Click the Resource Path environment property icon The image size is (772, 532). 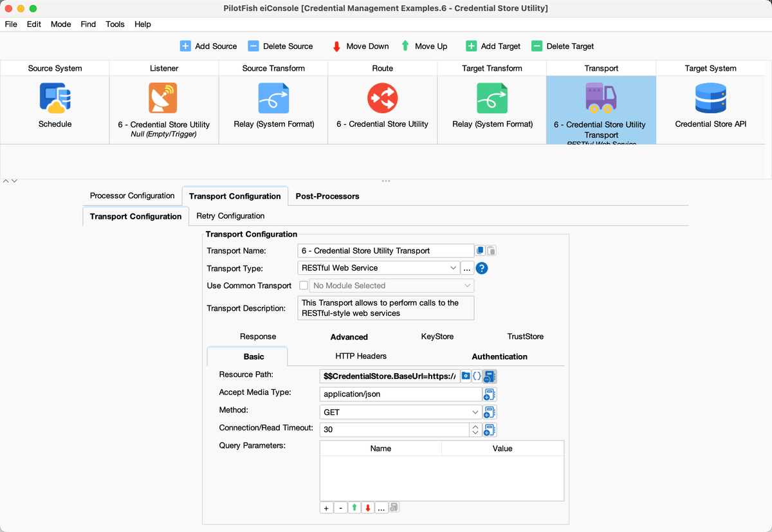pyautogui.click(x=490, y=376)
